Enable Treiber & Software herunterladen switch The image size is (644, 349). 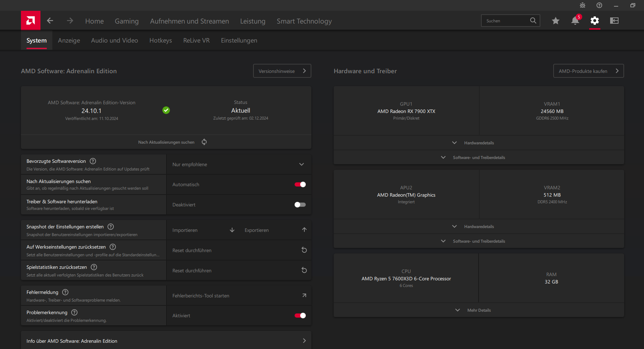(x=300, y=205)
